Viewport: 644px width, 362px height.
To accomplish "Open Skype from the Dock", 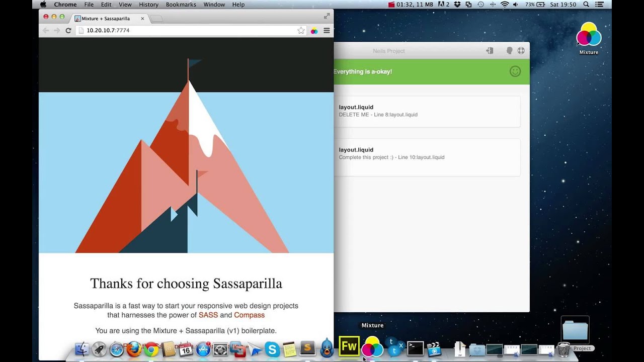I will click(272, 349).
